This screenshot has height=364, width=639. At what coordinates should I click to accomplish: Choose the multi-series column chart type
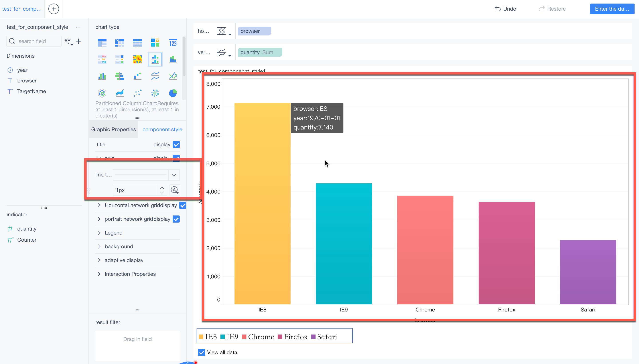point(102,76)
